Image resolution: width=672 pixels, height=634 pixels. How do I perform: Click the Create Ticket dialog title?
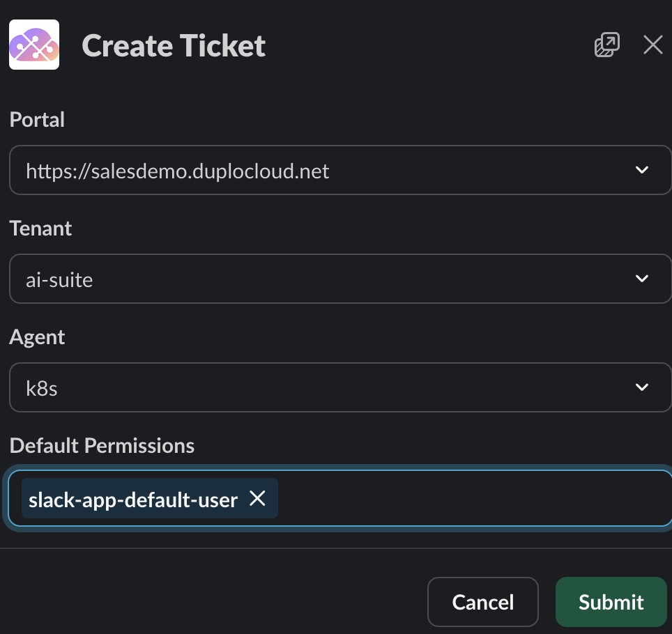[x=174, y=46]
